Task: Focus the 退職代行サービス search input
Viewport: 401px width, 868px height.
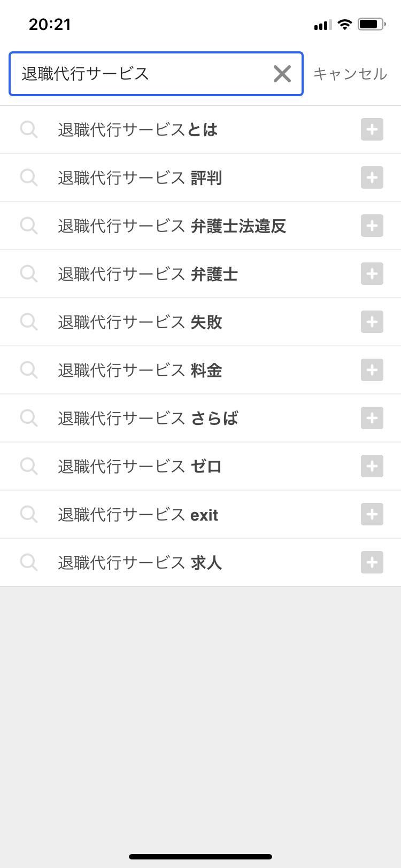Action: pyautogui.click(x=139, y=74)
